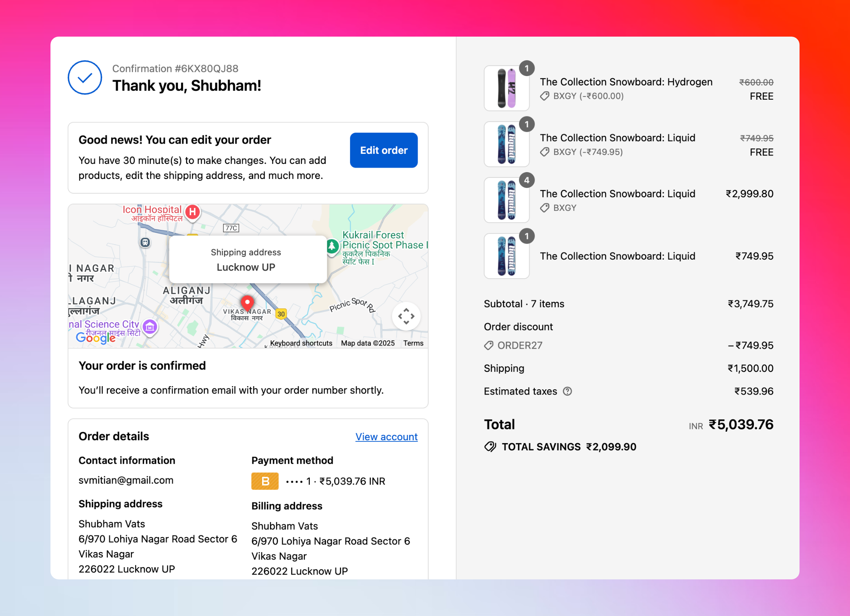Open Keyboard shortcuts on the map

coord(301,343)
